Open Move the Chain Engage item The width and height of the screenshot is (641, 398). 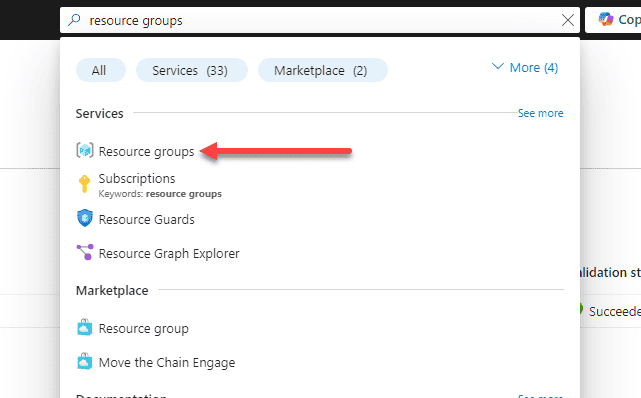tap(167, 362)
